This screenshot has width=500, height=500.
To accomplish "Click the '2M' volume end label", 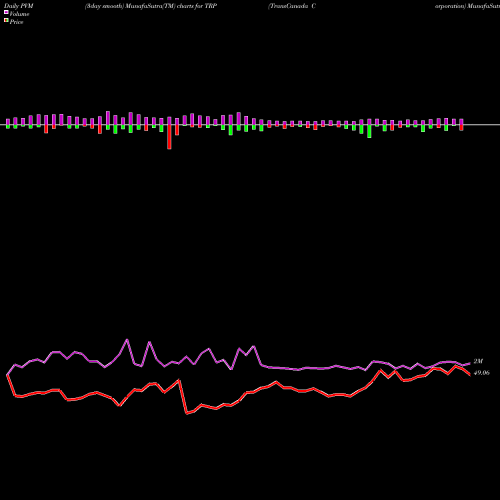I will [478, 361].
